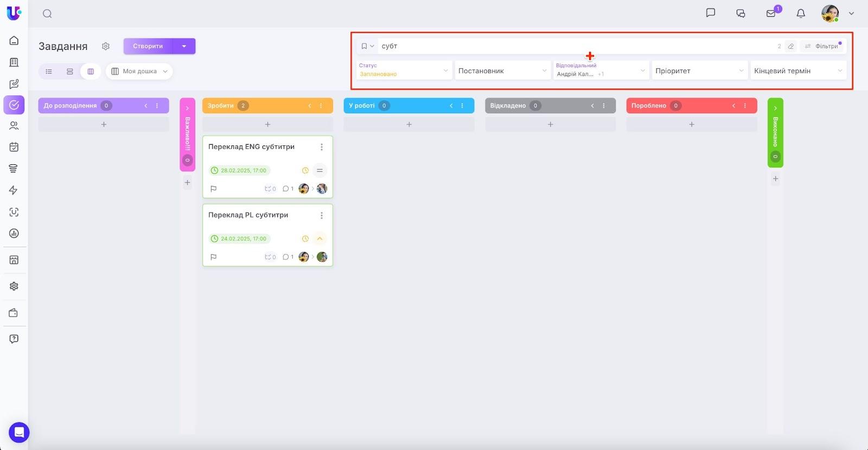The width and height of the screenshot is (868, 450).
Task: Collapse the Зробити column
Action: [x=310, y=106]
